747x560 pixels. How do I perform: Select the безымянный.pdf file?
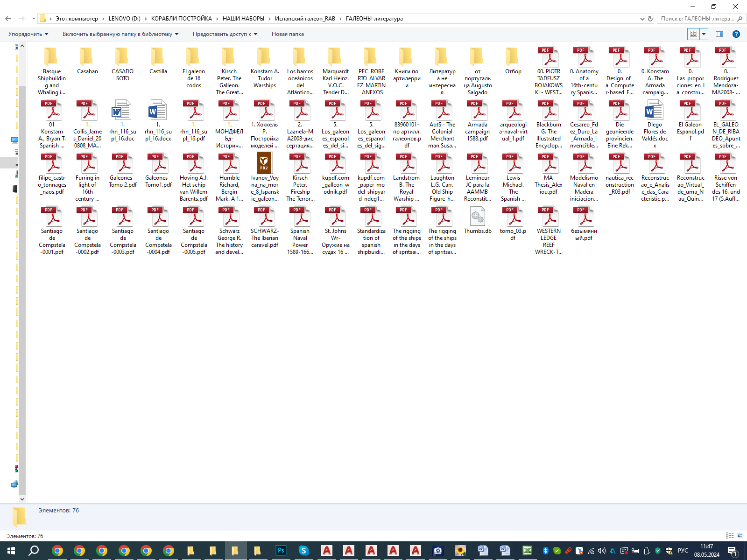click(584, 224)
